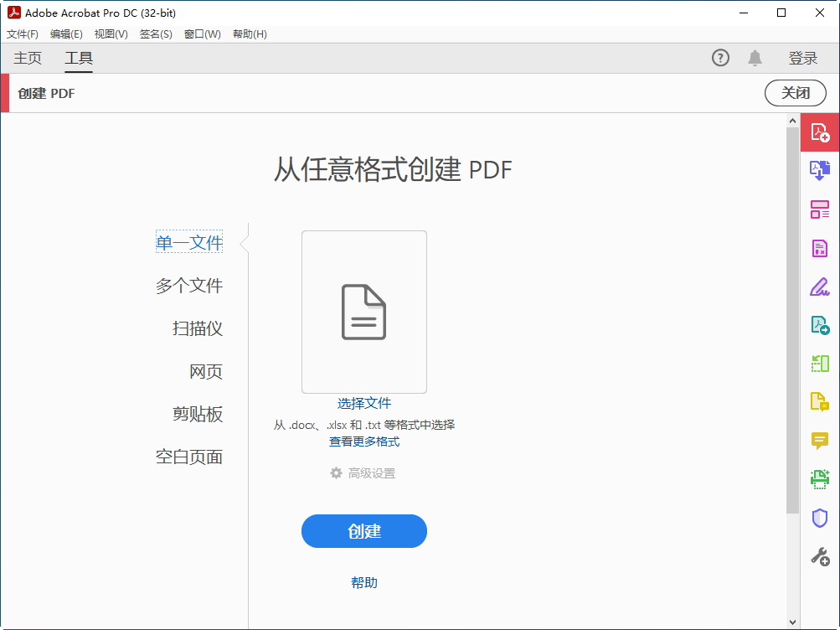The image size is (840, 630).
Task: Open More Tools via the wrench icon
Action: coord(819,555)
